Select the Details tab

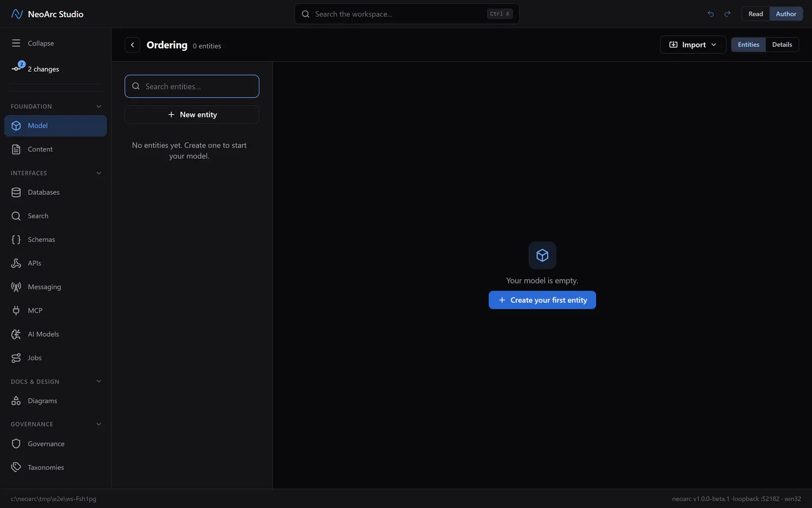click(782, 45)
